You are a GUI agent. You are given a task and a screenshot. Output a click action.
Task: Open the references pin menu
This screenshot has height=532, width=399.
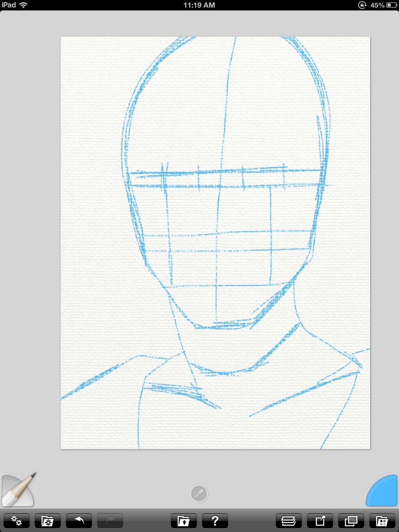point(320,521)
